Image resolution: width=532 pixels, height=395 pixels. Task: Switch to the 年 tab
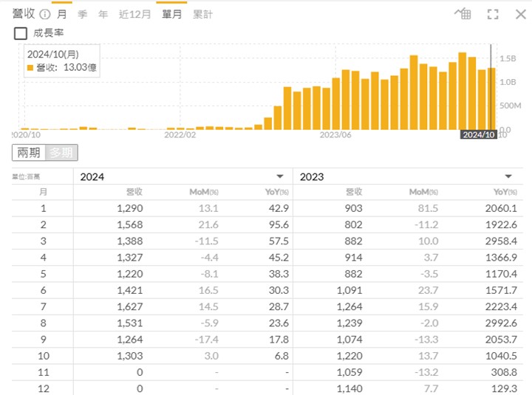pyautogui.click(x=103, y=14)
